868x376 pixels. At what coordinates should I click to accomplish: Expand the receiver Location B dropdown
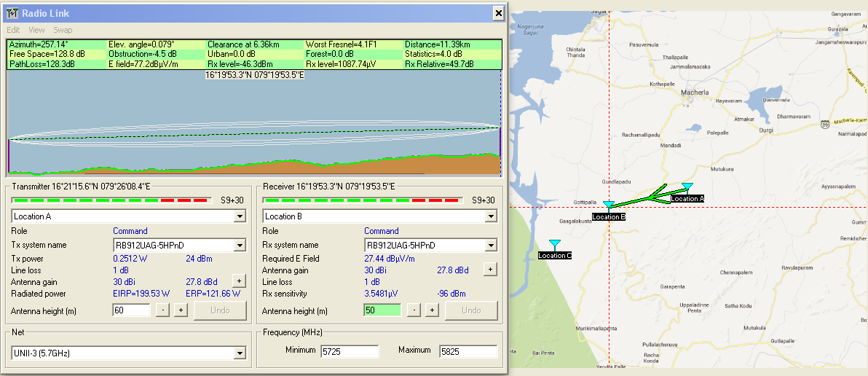point(491,216)
